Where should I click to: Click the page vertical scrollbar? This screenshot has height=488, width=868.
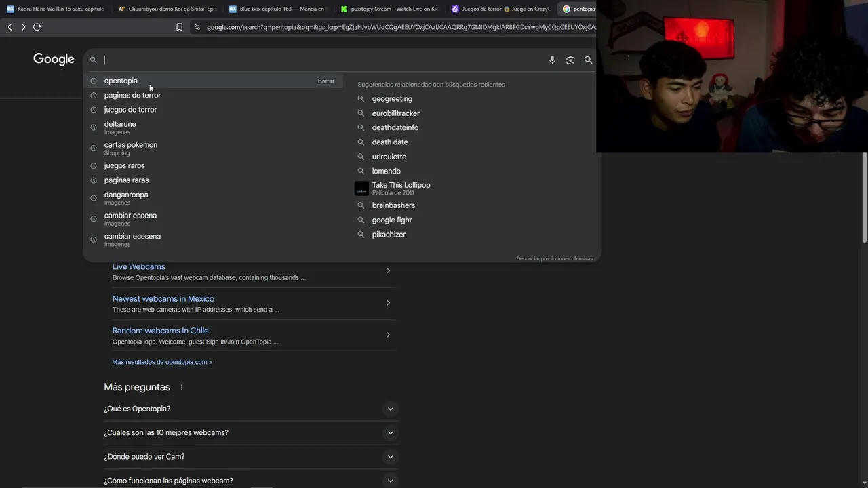865,197
